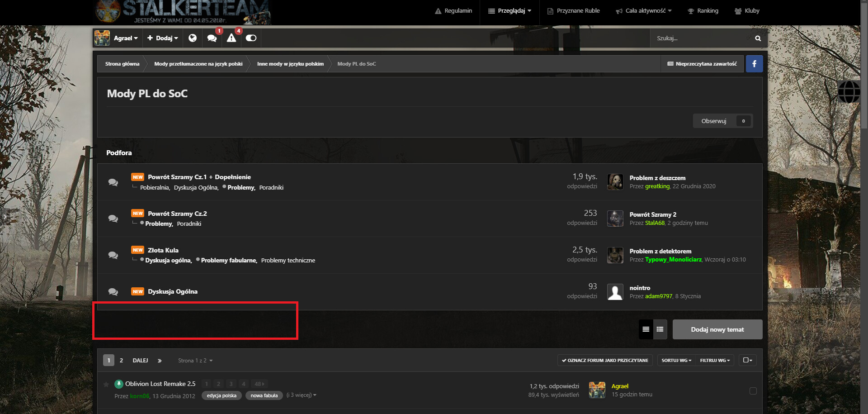Open the nointro last post link
The image size is (868, 414).
(x=640, y=288)
